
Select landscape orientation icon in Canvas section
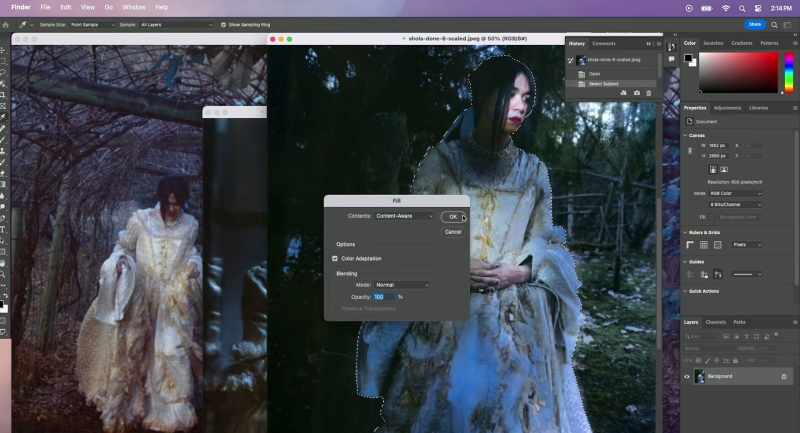[x=723, y=169]
